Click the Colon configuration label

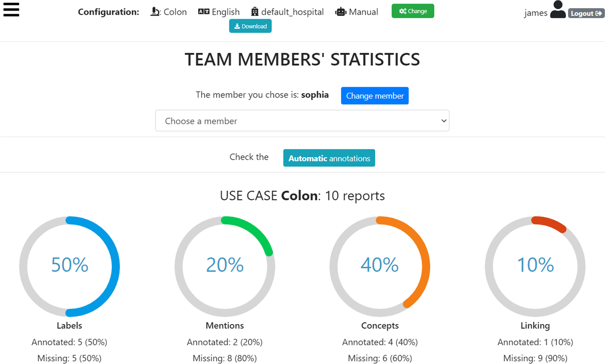click(x=175, y=12)
